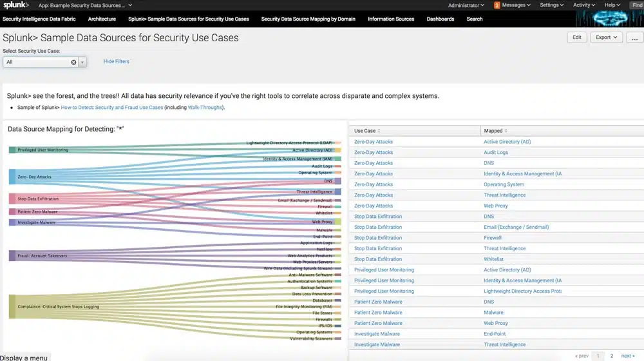Click the Edit button

(x=576, y=37)
